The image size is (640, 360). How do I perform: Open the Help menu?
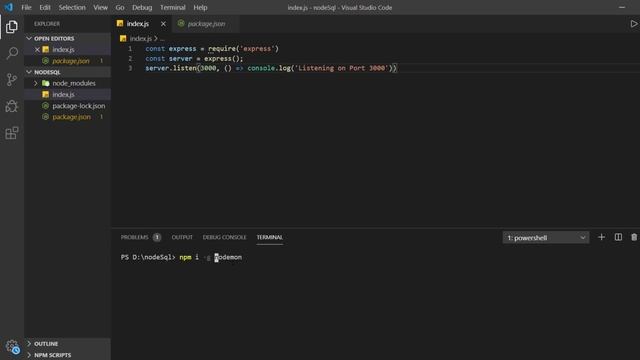[x=200, y=7]
